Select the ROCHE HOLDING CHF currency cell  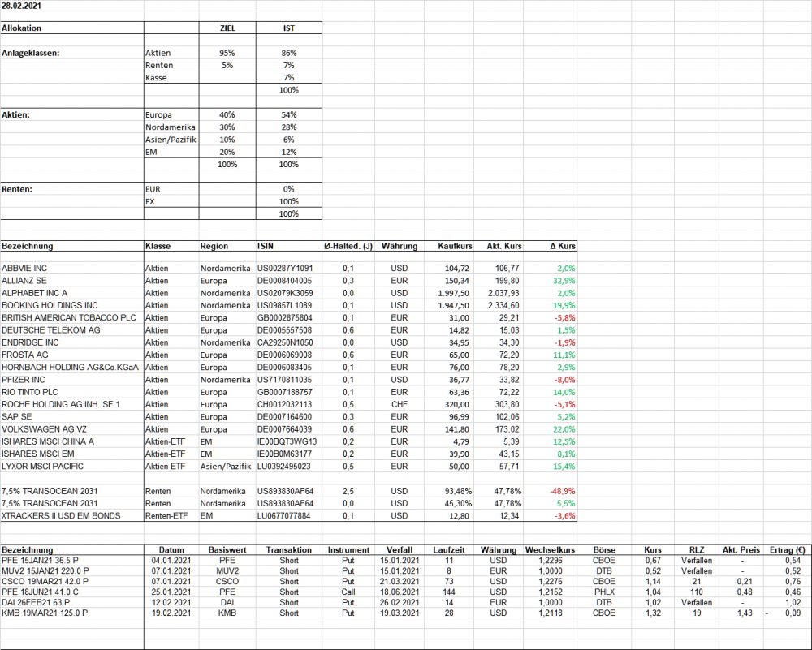[400, 404]
